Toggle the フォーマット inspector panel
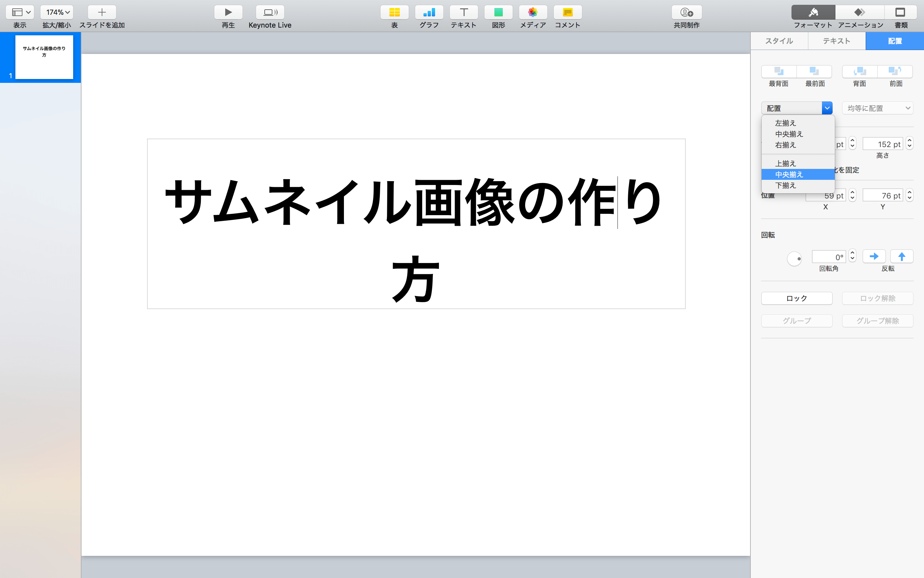 813,12
